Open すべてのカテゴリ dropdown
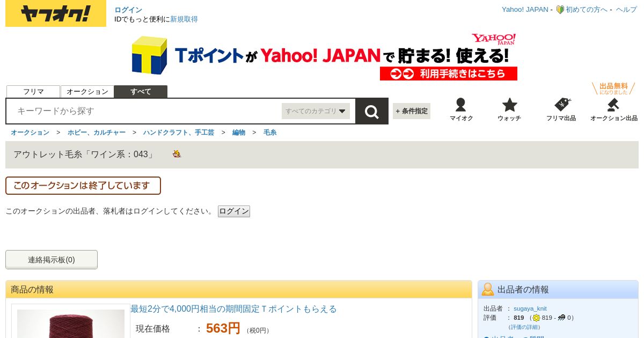 click(x=316, y=111)
